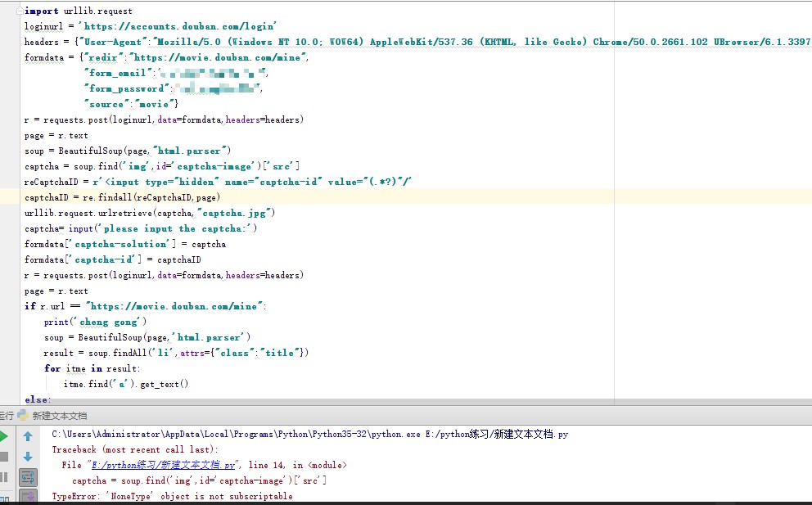Select the 新建文本文档 run tab
The width and height of the screenshot is (812, 505).
point(60,416)
